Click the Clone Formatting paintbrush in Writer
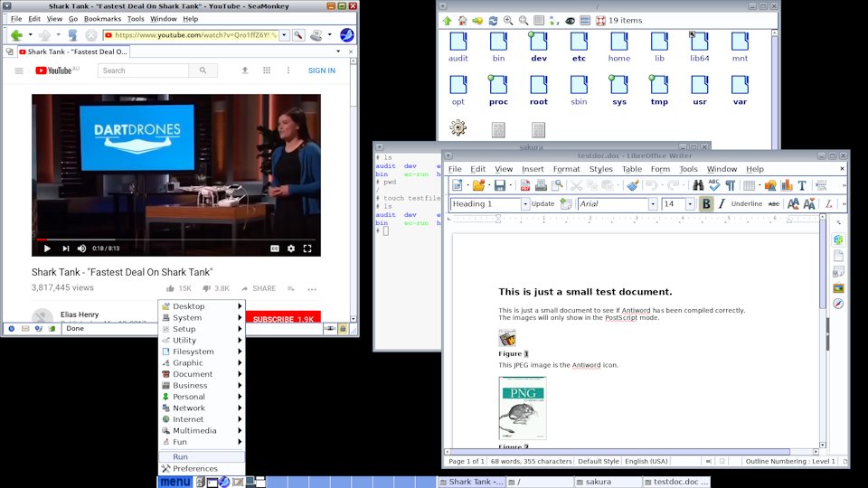The image size is (868, 488). [x=633, y=185]
